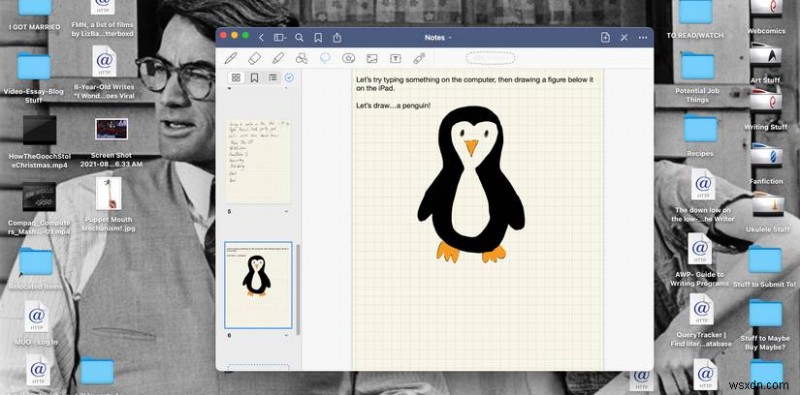This screenshot has width=800, height=395.
Task: Select 'AWP- Guide to Writing Programs' link
Action: [699, 259]
